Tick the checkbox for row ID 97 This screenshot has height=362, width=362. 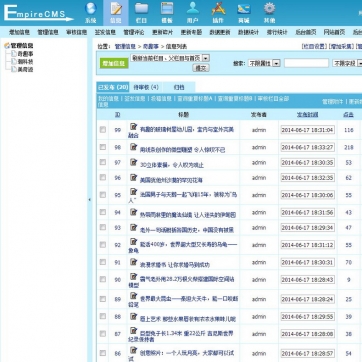(103, 162)
